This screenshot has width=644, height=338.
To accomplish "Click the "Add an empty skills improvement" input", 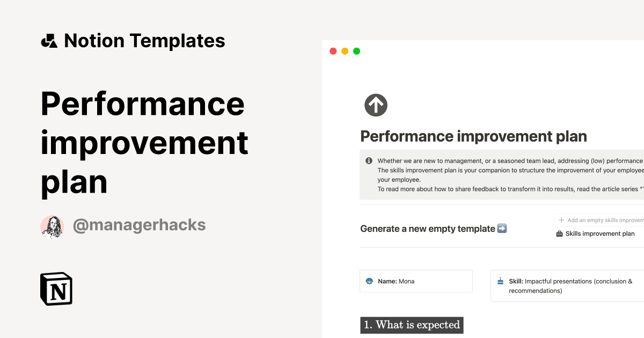I will [601, 220].
